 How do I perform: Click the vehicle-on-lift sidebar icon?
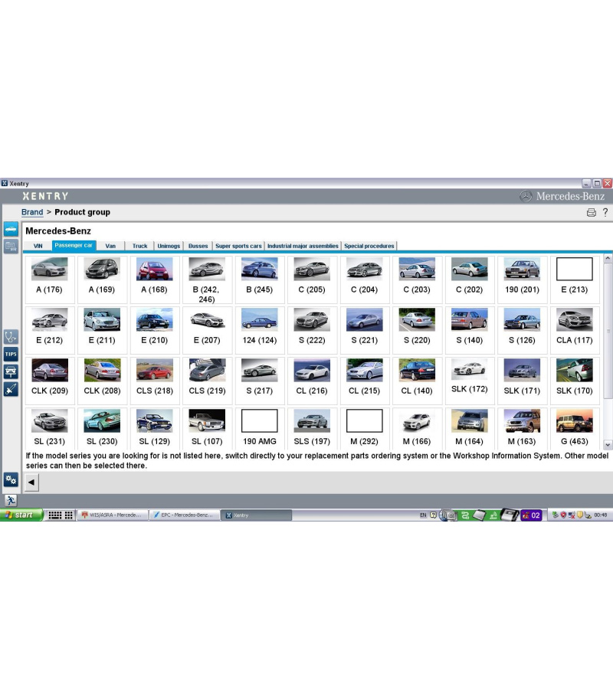(x=11, y=371)
